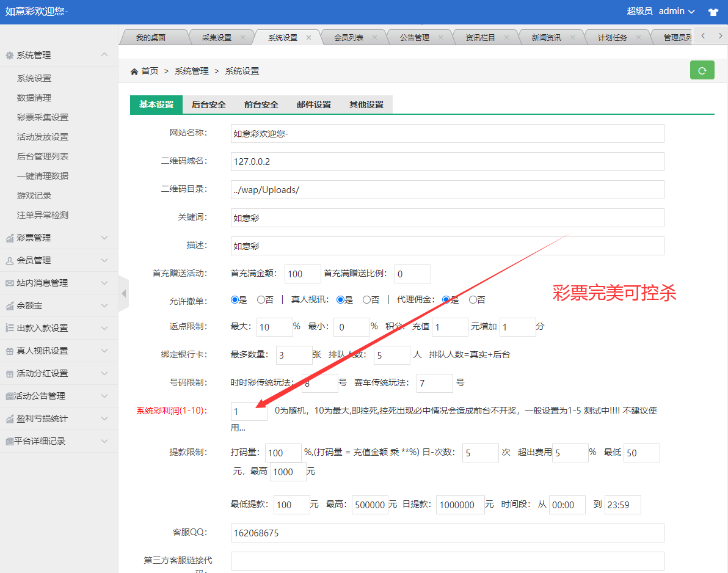Open the skin theme shirt icon

(713, 12)
